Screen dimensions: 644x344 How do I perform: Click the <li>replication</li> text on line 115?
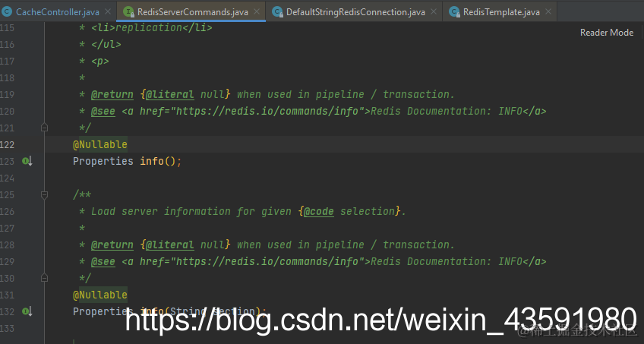(152, 27)
